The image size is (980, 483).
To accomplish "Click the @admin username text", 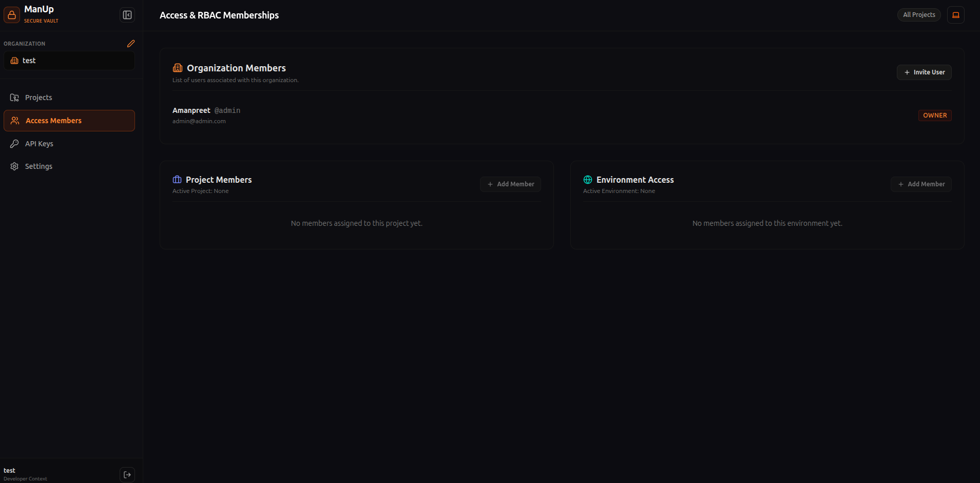I will click(227, 110).
